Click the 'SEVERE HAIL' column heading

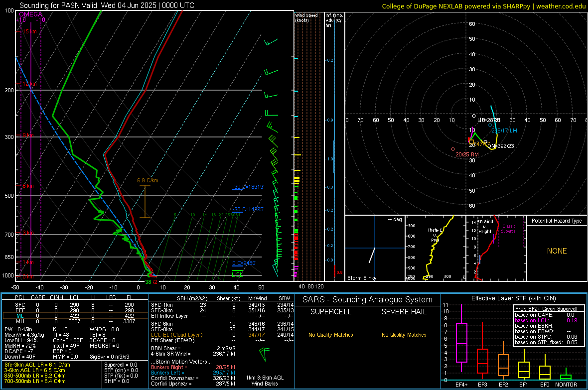tap(404, 312)
